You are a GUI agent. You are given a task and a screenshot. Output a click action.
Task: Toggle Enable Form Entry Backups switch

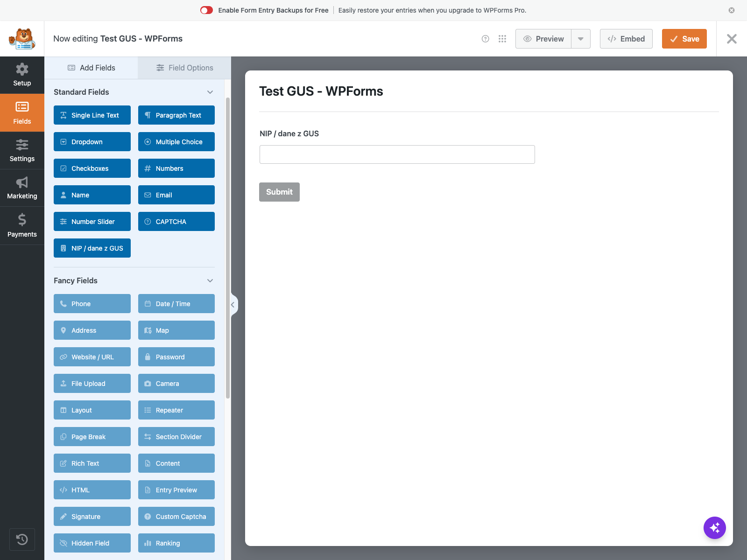pos(206,10)
